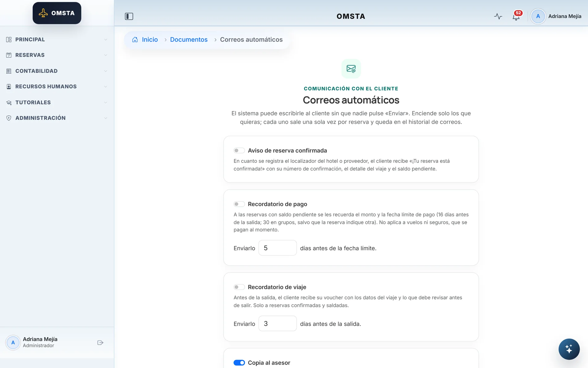Click the OMSTA airplane logo
The image size is (588, 368).
57,13
